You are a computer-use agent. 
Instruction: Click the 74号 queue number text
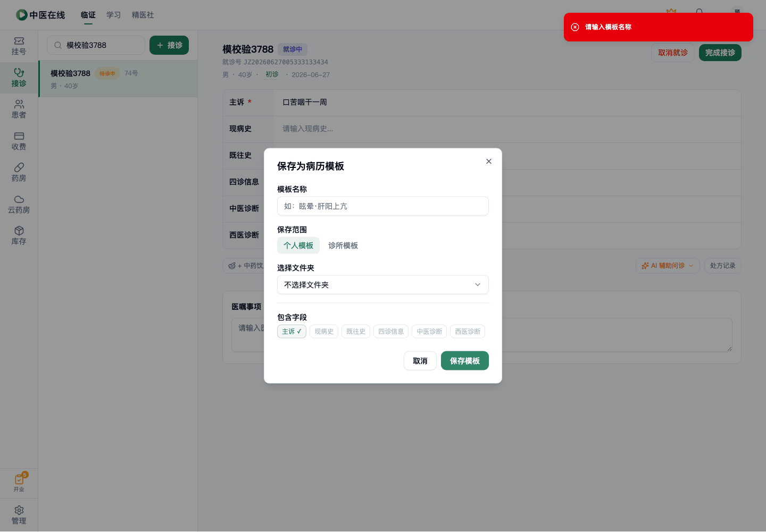click(x=131, y=73)
